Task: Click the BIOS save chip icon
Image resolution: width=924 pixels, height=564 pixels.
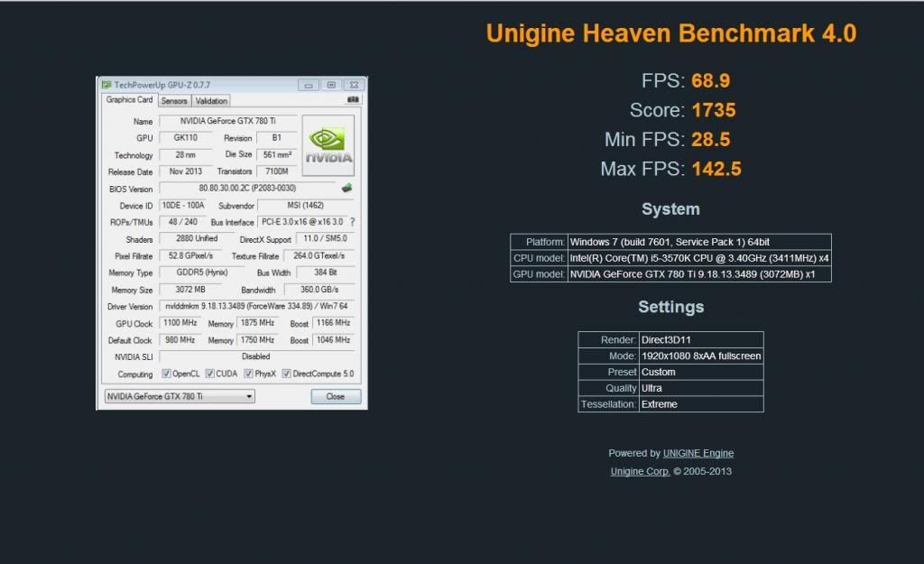Action: click(x=346, y=189)
